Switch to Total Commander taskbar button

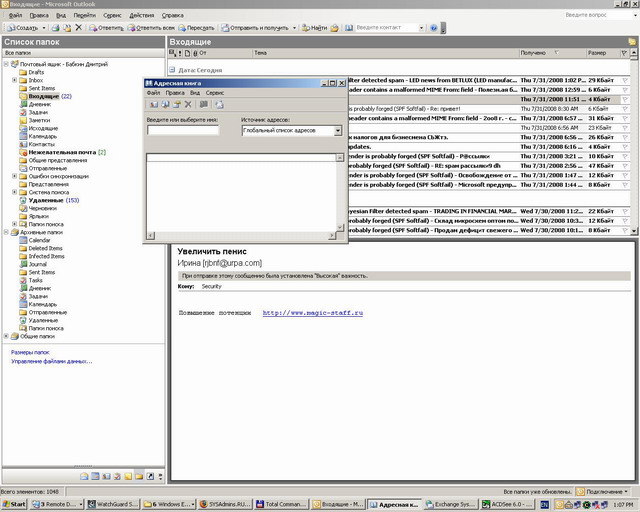pyautogui.click(x=281, y=505)
